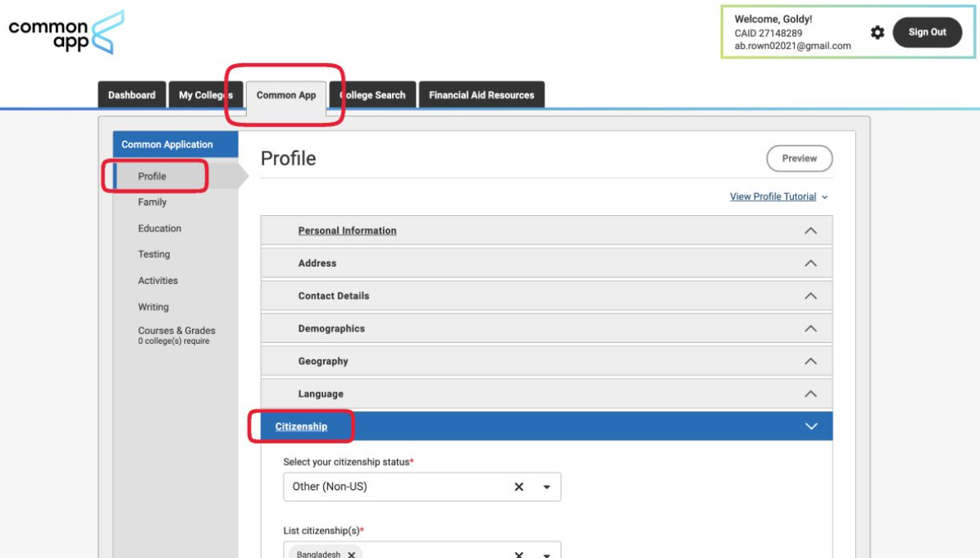The width and height of the screenshot is (980, 558).
Task: Open the Preview button
Action: [800, 158]
